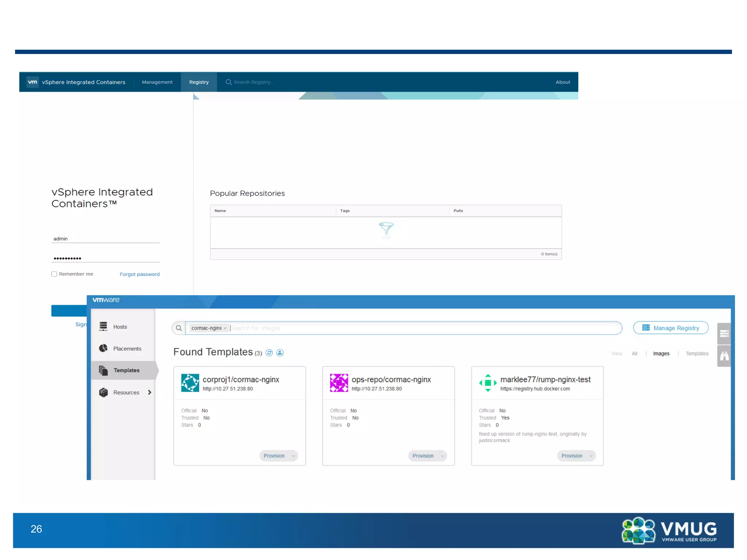Screen dimensions: 747x560
Task: Select Templates in the left sidebar
Action: point(126,370)
